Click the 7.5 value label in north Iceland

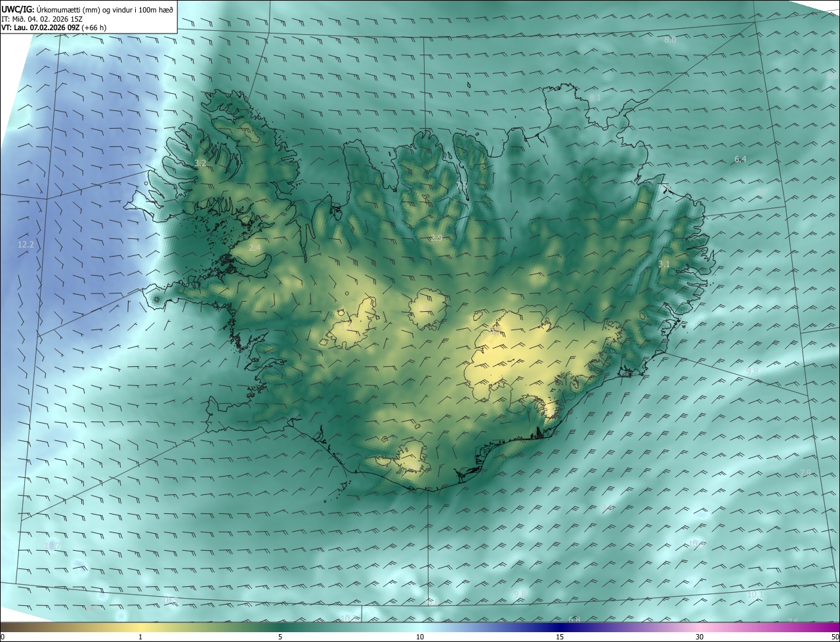461,186
